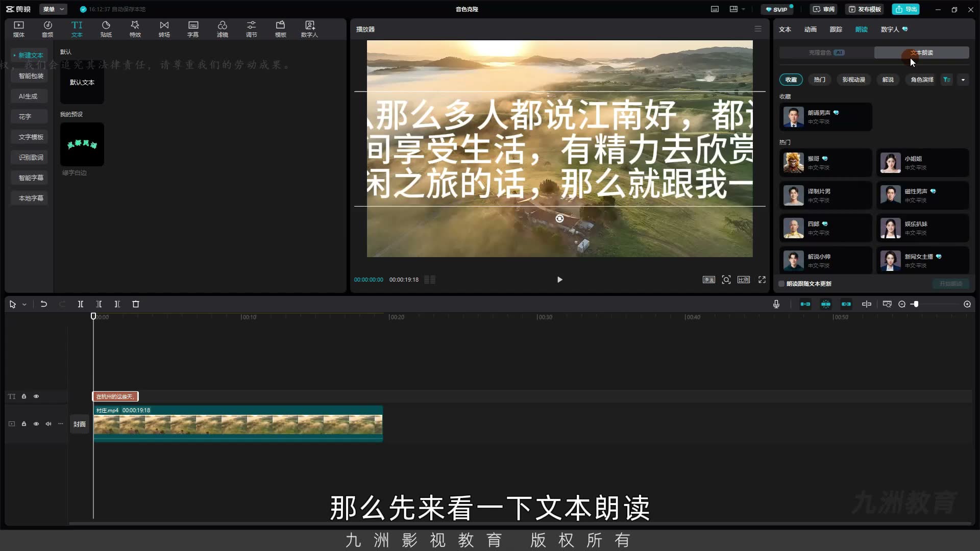980x551 pixels.
Task: Click the 发布模板 button
Action: [x=865, y=9]
